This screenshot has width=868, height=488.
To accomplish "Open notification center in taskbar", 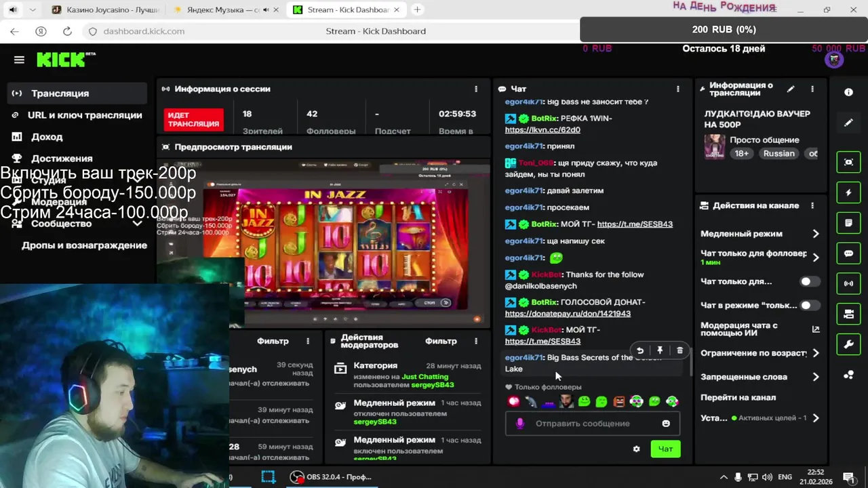I will 848,477.
